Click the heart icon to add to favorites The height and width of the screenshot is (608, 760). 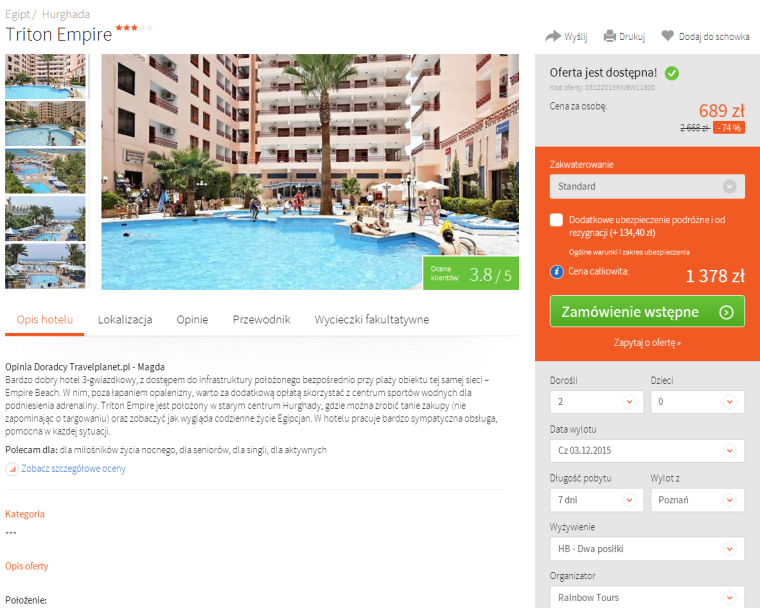tap(667, 35)
